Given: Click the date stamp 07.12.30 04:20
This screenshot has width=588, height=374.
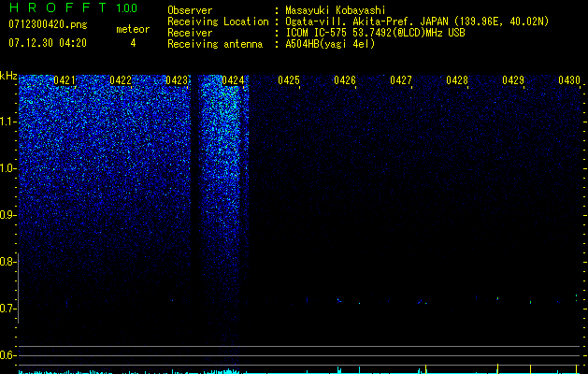Looking at the screenshot, I should [48, 43].
